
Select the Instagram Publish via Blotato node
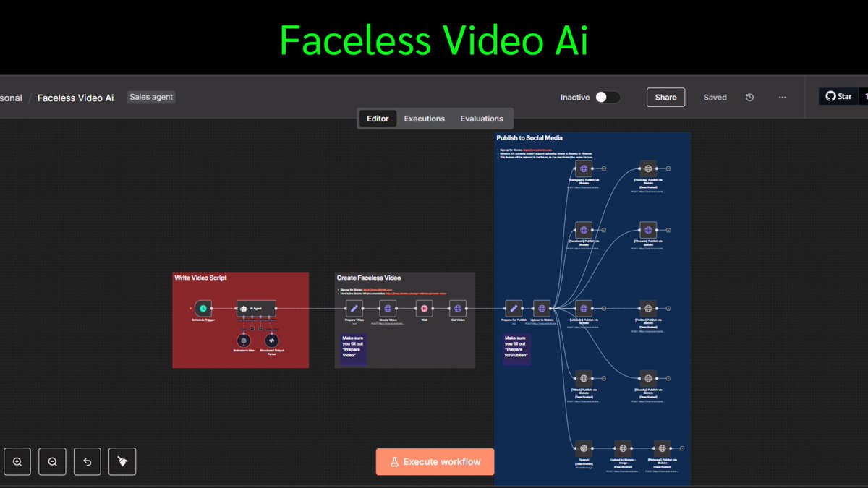pos(584,168)
